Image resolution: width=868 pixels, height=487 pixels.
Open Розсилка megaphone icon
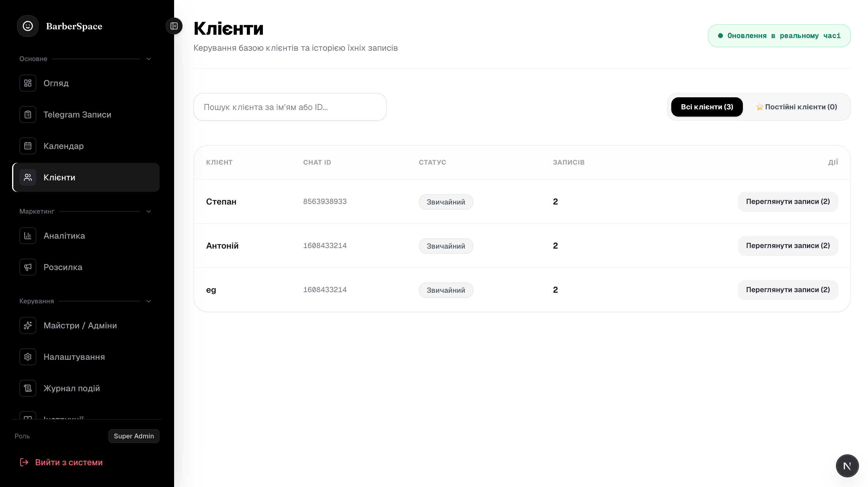pyautogui.click(x=28, y=267)
